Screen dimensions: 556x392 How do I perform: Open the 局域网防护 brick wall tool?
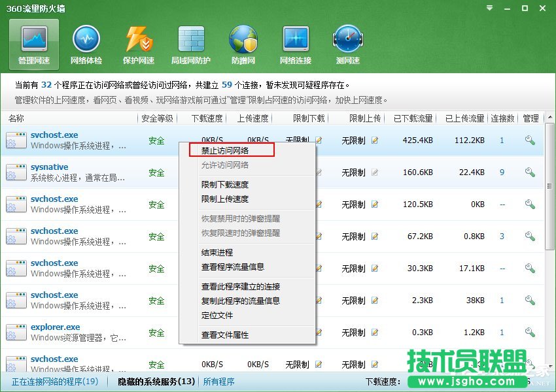point(191,44)
